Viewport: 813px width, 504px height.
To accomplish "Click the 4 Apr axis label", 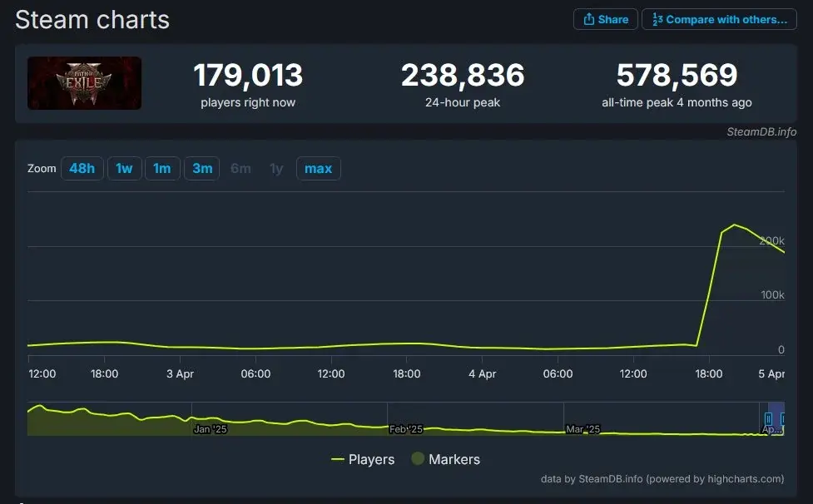I will (x=482, y=373).
